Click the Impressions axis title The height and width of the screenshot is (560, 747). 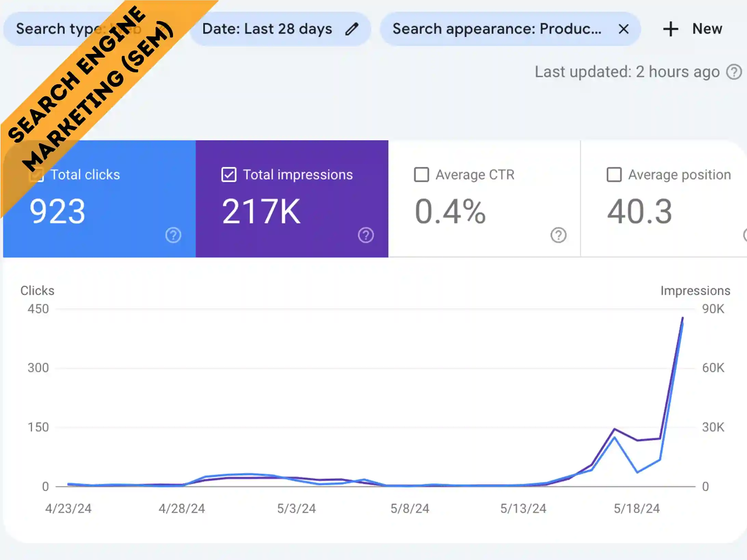click(695, 291)
